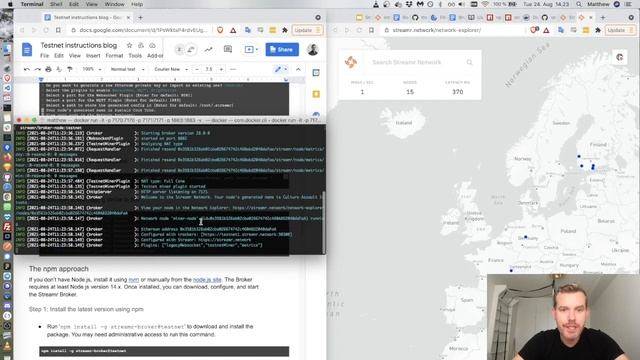The height and width of the screenshot is (360, 640).
Task: Reload the Google Docs page
Action: pos(46,30)
